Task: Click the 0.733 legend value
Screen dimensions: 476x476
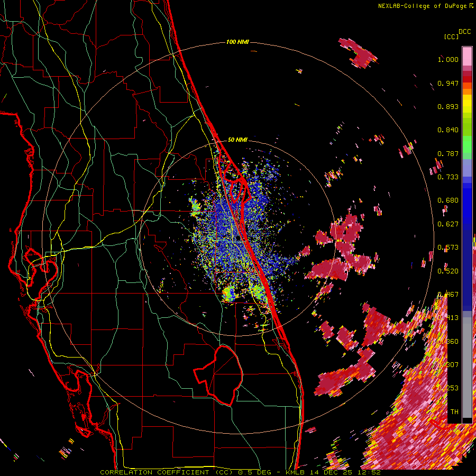Action: (x=448, y=177)
